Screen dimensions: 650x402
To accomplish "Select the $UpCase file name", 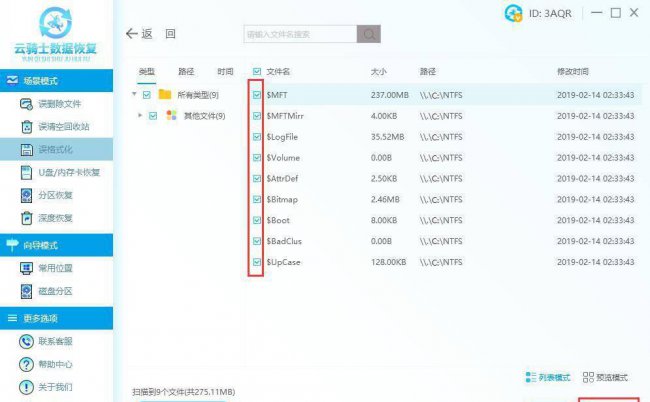I will pyautogui.click(x=283, y=262).
